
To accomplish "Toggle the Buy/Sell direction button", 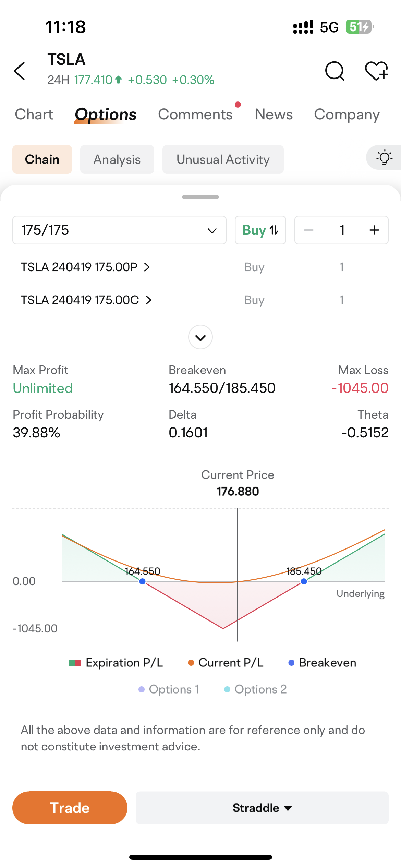I will (x=260, y=230).
